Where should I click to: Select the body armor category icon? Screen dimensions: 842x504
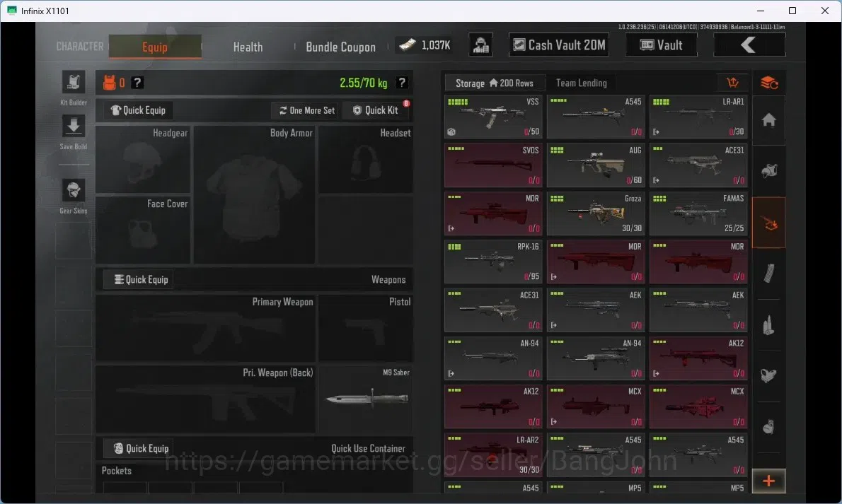pyautogui.click(x=769, y=171)
